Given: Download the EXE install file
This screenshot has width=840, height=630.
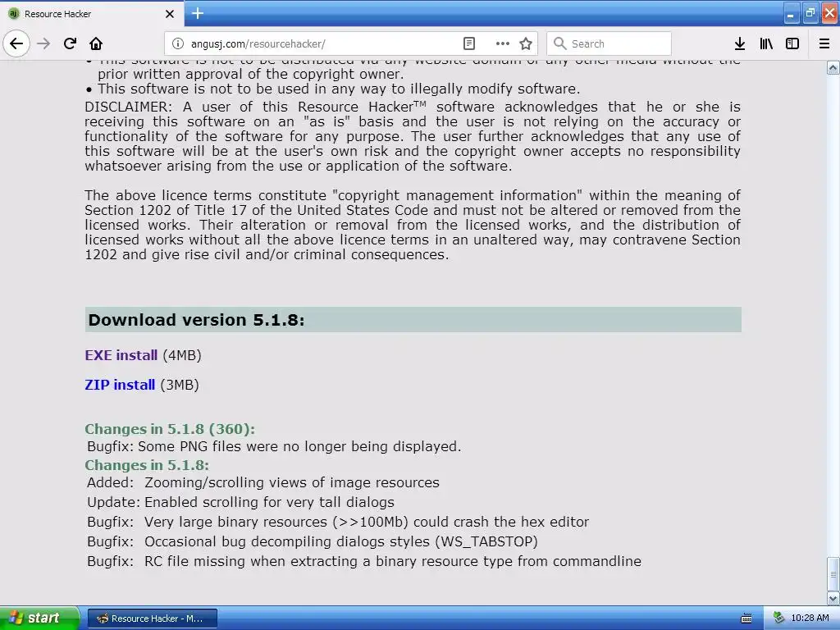Looking at the screenshot, I should tap(121, 355).
